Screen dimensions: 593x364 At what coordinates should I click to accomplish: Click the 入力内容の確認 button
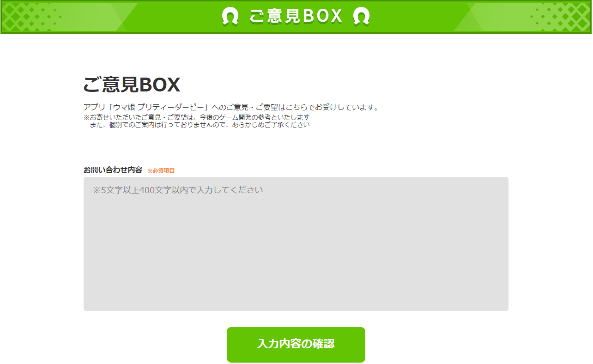pos(296,345)
